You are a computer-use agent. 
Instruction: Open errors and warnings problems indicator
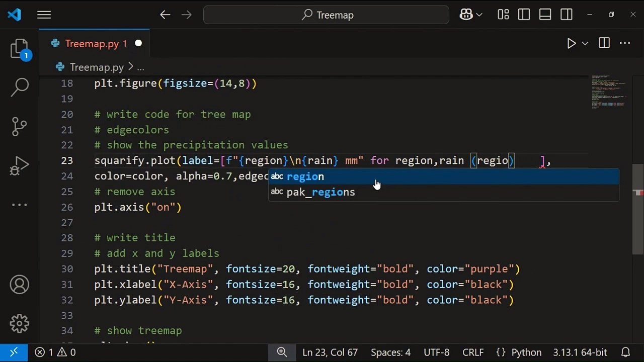[x=55, y=352]
